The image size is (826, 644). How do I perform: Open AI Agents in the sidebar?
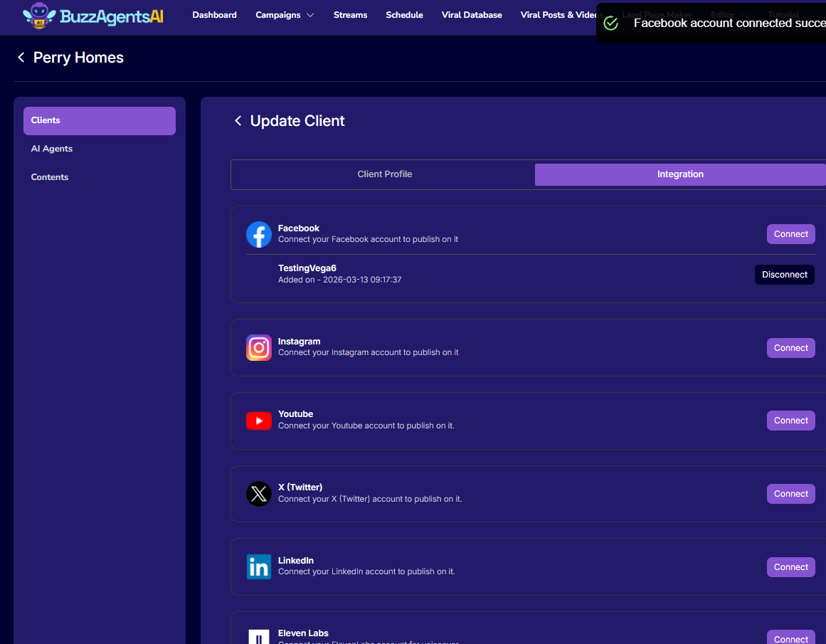[x=52, y=149]
